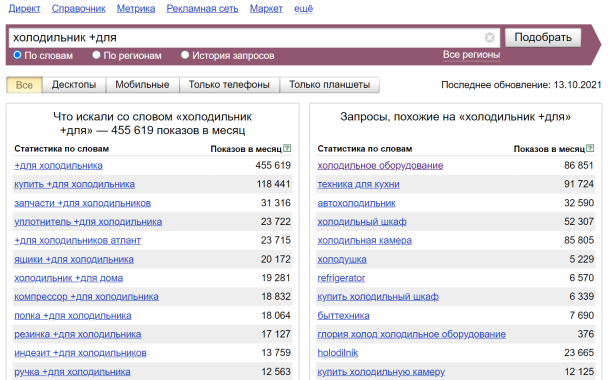Screen dimensions: 608x380
Task: Open help icon beside right 'Показов в месяц'
Action: click(590, 148)
